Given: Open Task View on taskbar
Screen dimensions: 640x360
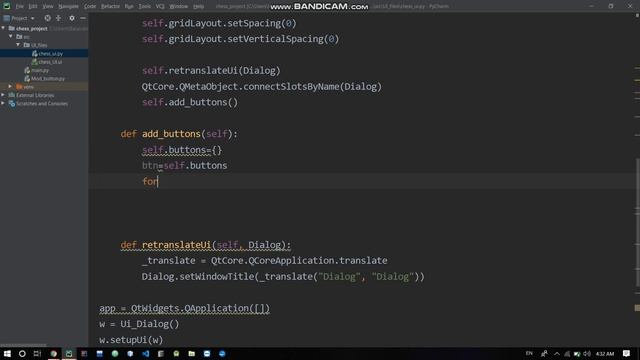Looking at the screenshot, I should [x=37, y=354].
